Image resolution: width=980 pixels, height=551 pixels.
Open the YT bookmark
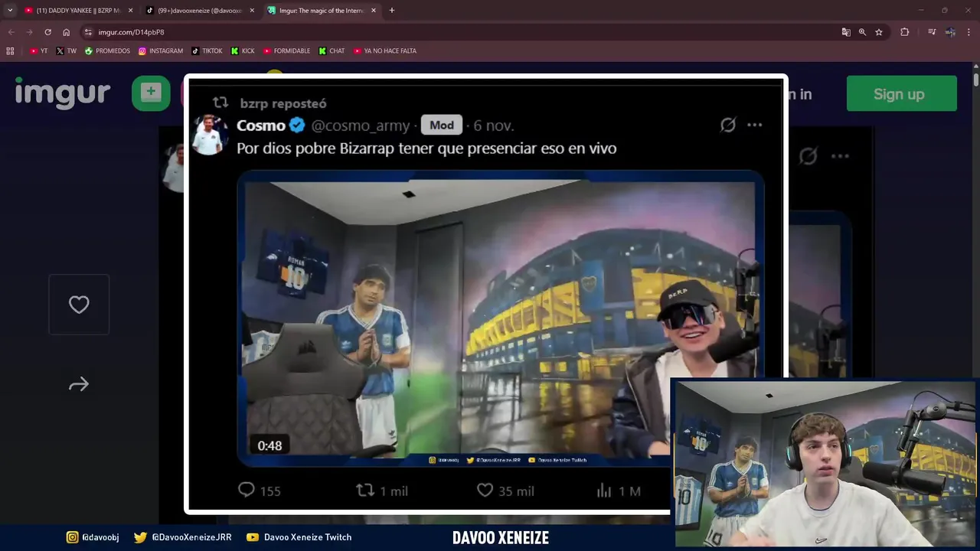[x=38, y=51]
